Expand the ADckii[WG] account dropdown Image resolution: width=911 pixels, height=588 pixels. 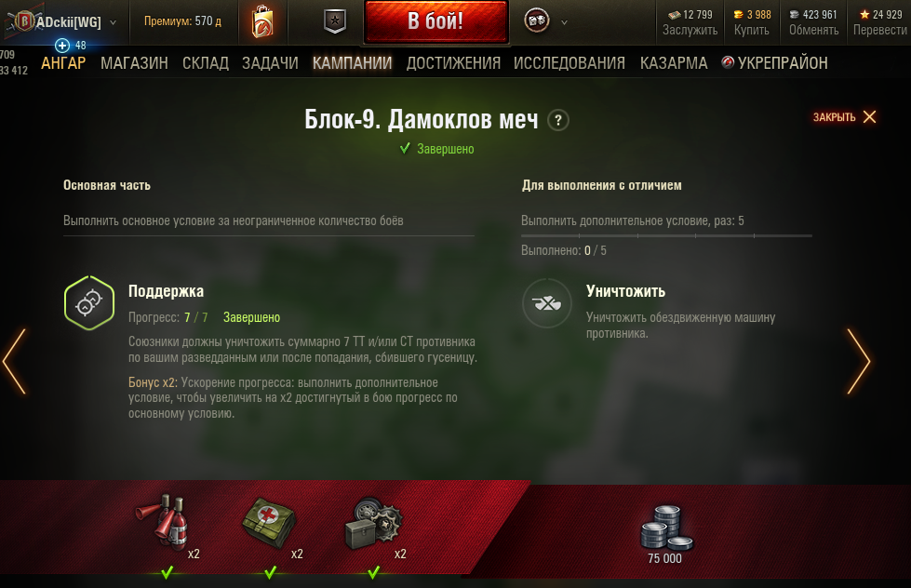pyautogui.click(x=113, y=22)
